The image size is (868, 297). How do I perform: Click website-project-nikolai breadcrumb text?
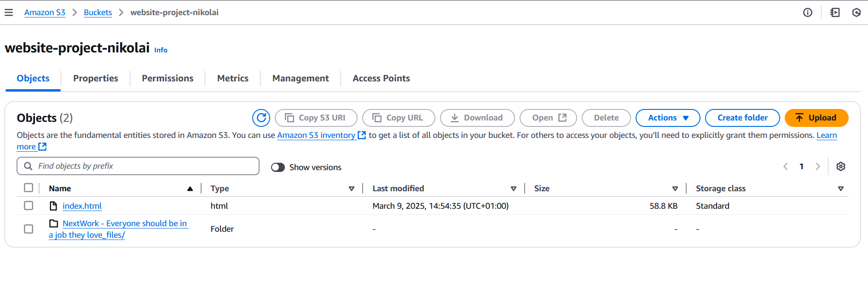(x=174, y=12)
